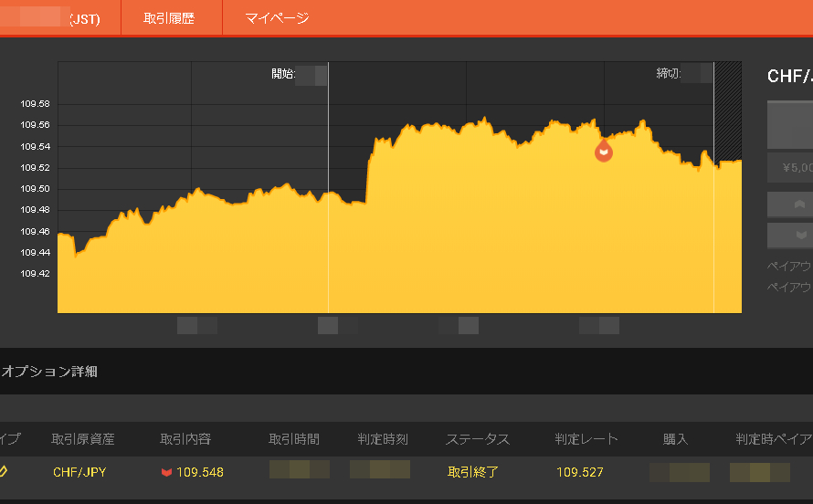
Task: Click the CHF/ asset title at right
Action: point(789,77)
